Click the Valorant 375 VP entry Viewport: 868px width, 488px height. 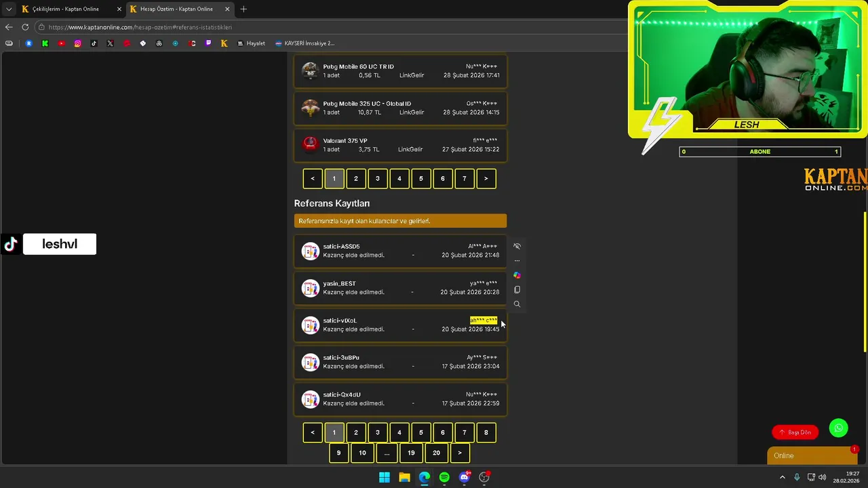(400, 145)
